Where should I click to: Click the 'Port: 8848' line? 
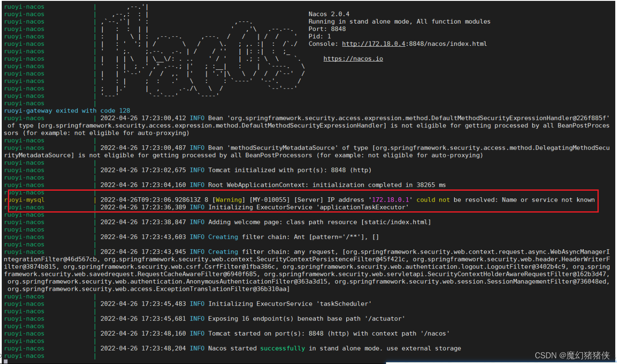[327, 29]
